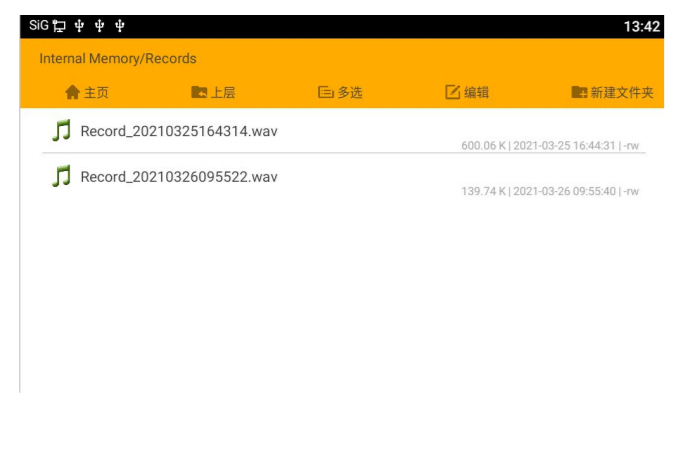Viewport: 699px width, 462px height.
Task: Tap the first USB icon in the status bar
Action: 79,26
